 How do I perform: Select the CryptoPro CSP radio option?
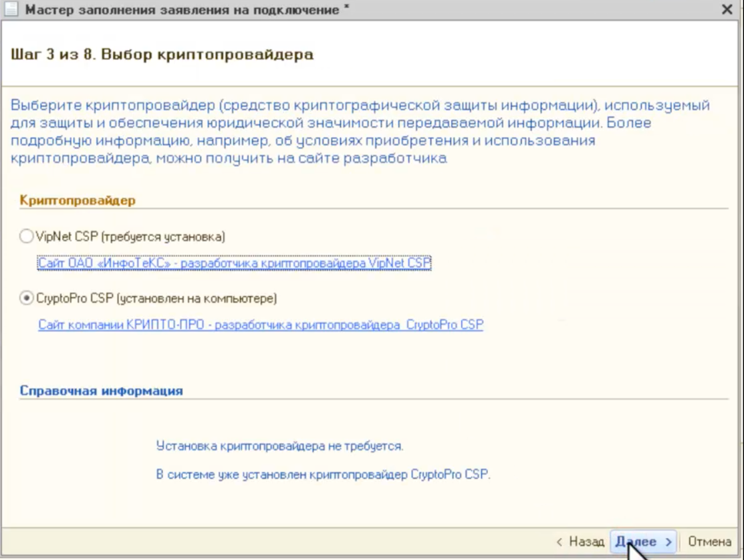pyautogui.click(x=26, y=298)
